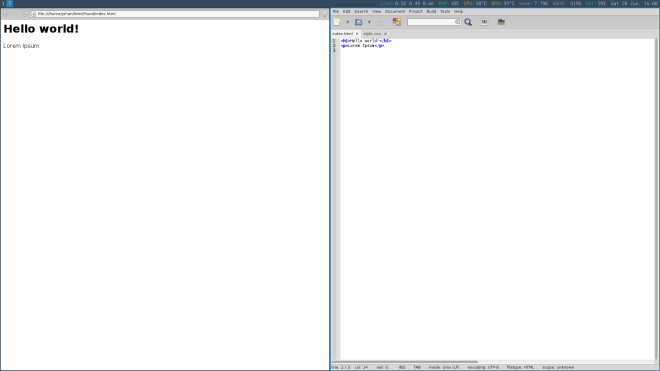Click the GPU temperature reading
The width and height of the screenshot is (660, 371).
pos(503,3)
